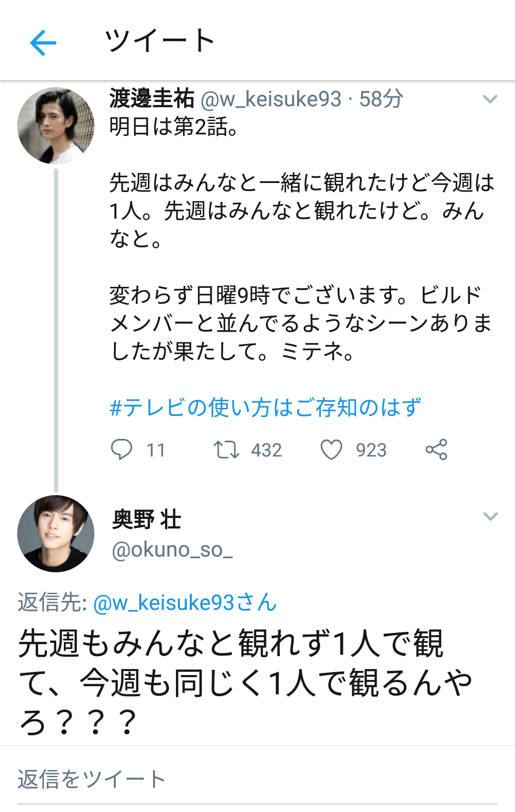Select the 奥野 壮 display name
515x812 pixels.
pos(147,519)
